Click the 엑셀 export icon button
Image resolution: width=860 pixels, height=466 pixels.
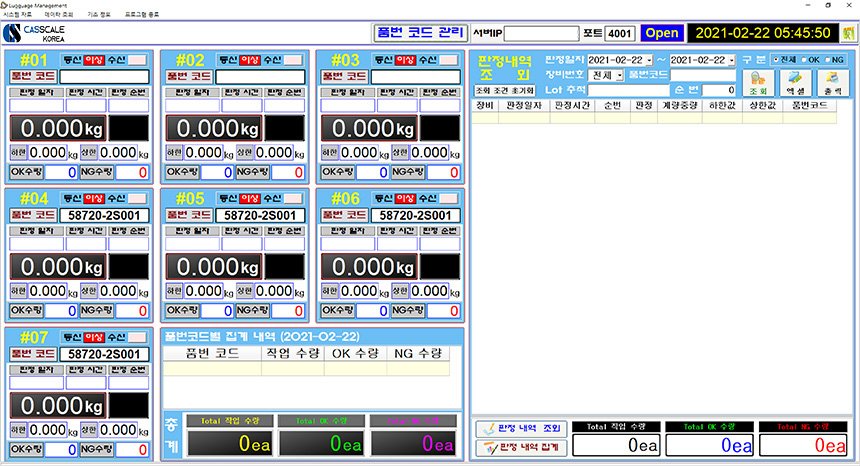(x=795, y=82)
